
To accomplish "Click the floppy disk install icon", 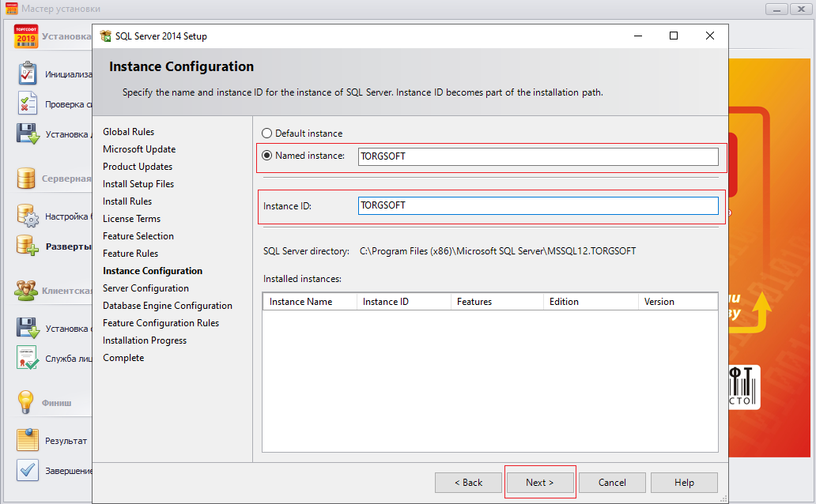I will (x=28, y=134).
